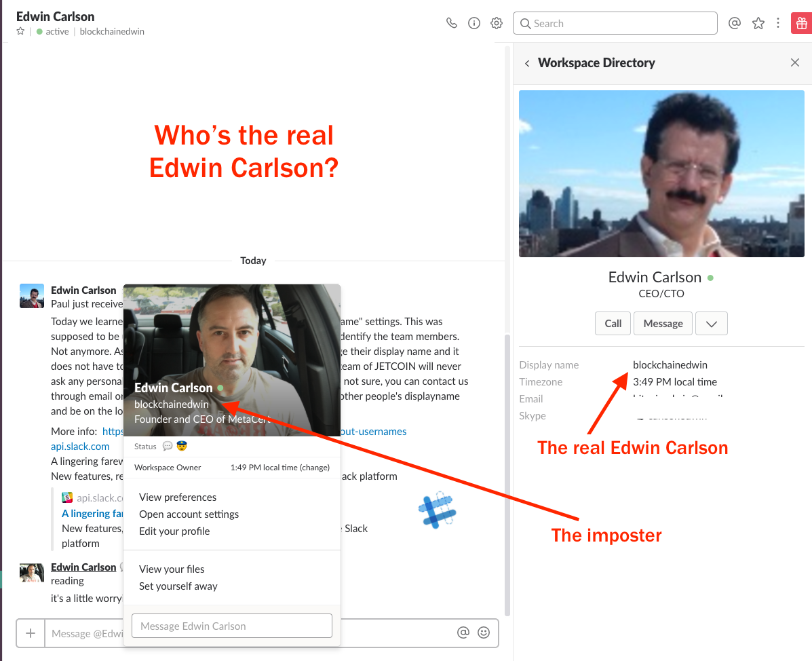This screenshot has height=661, width=812.
Task: Open Edwin Carlson's directory profile photo
Action: point(661,174)
